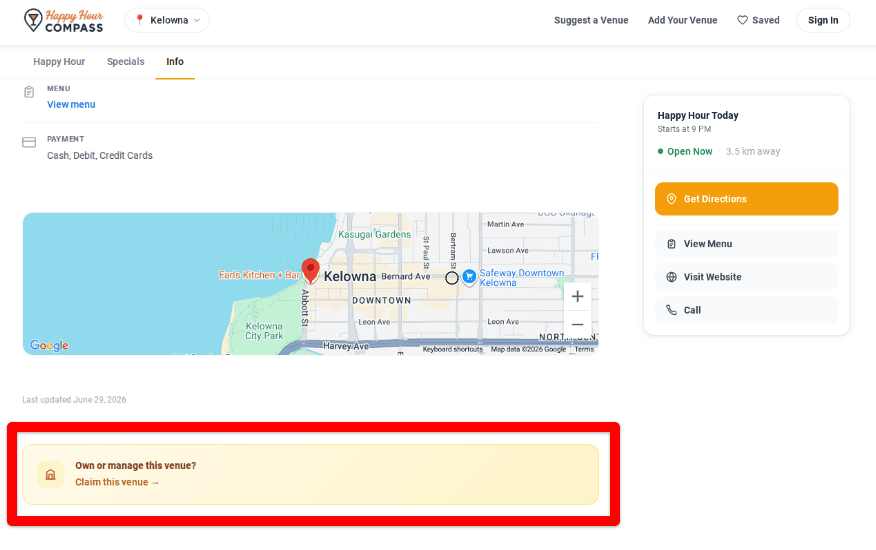Select the Info tab
Screen dimensions: 876x550
click(x=175, y=61)
